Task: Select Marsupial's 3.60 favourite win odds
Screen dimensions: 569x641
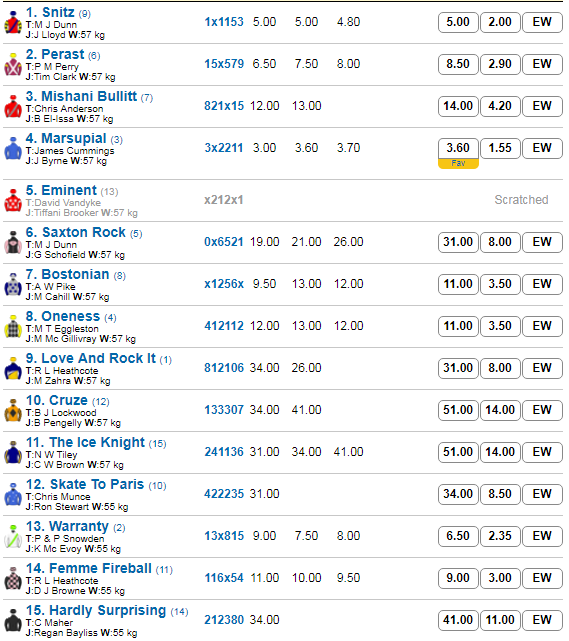Action: [458, 148]
